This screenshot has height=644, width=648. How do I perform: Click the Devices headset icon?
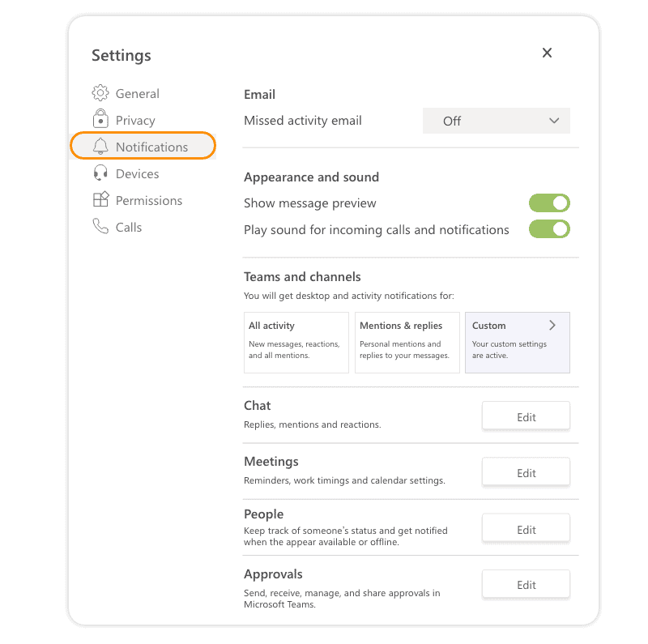pyautogui.click(x=100, y=173)
